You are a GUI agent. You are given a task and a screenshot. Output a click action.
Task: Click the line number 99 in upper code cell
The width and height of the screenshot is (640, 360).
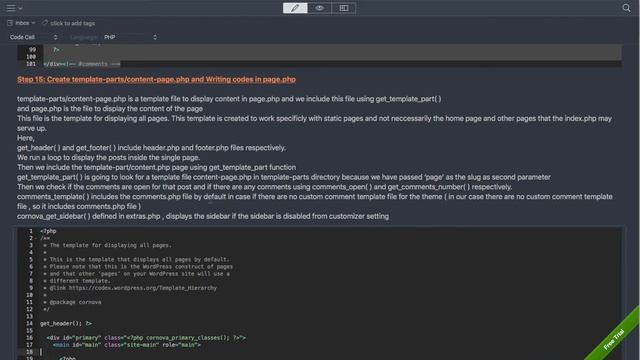click(x=32, y=50)
